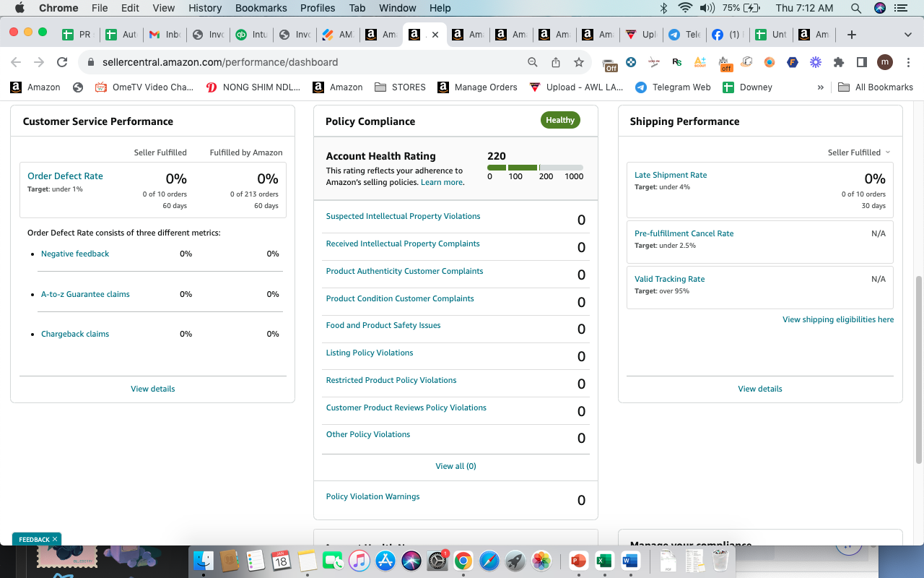
Task: Open the Window menu
Action: (x=397, y=8)
